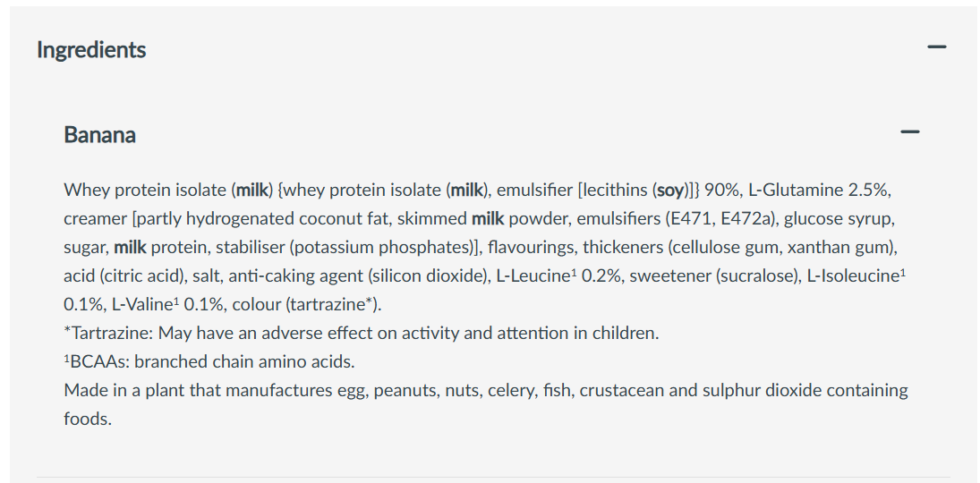Click the bold word 'soy'
This screenshot has width=980, height=483.
[x=670, y=190]
